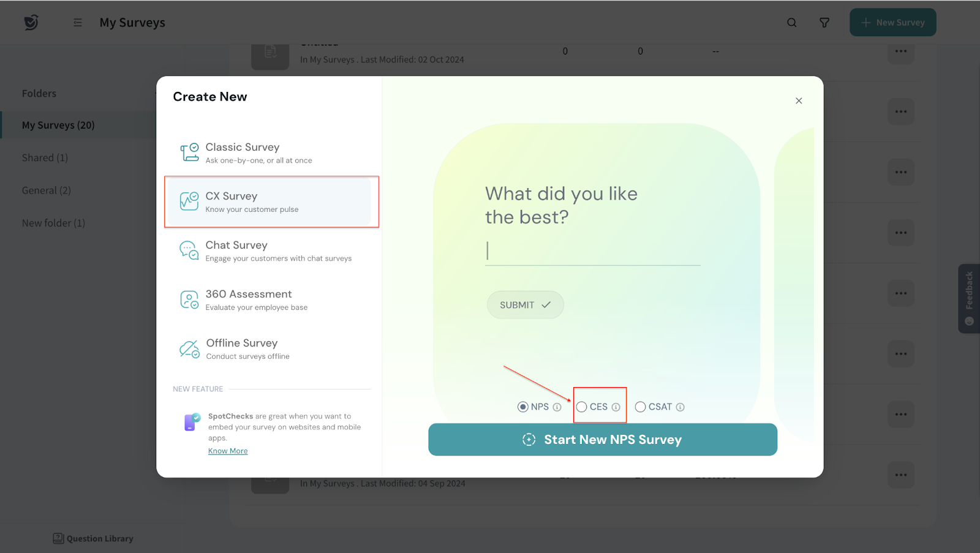
Task: Open the Question Library icon
Action: click(58, 538)
